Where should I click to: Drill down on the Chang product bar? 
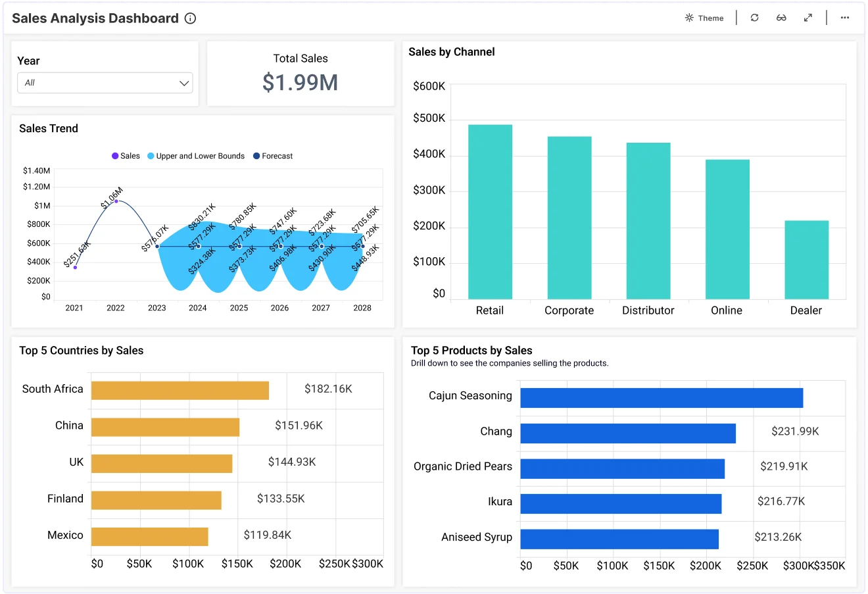(x=628, y=433)
